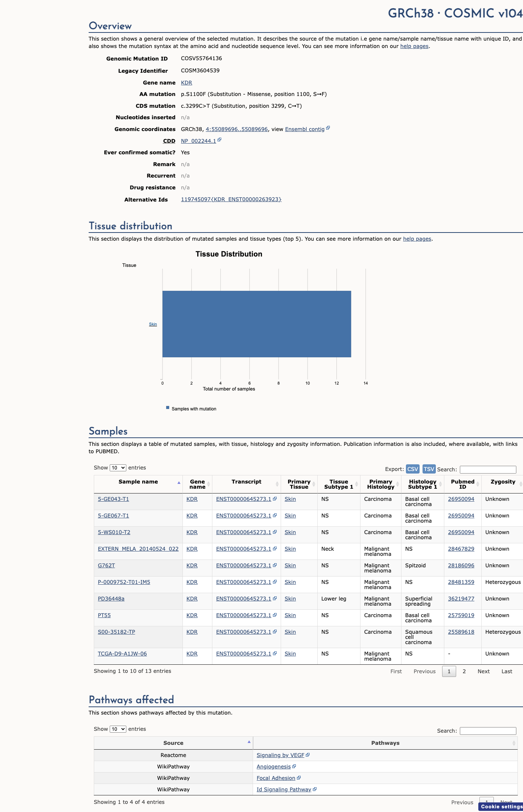Sort samples by Transcript column
523x812 pixels.
click(x=246, y=484)
